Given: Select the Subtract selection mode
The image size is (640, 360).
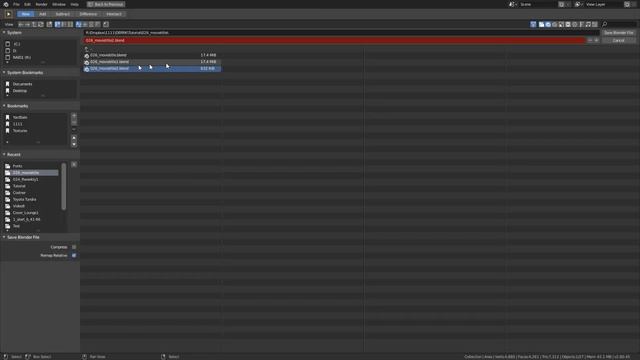Looking at the screenshot, I should pos(62,14).
